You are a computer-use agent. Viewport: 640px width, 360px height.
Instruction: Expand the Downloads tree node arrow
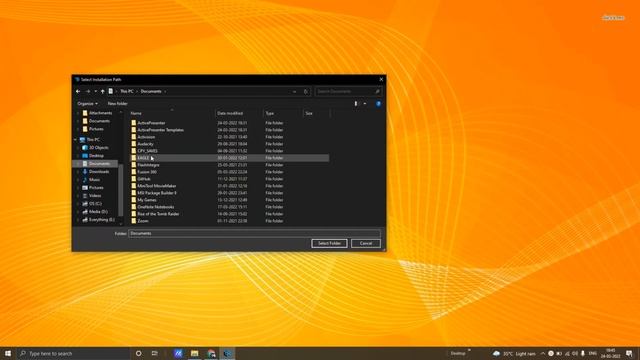[78, 172]
